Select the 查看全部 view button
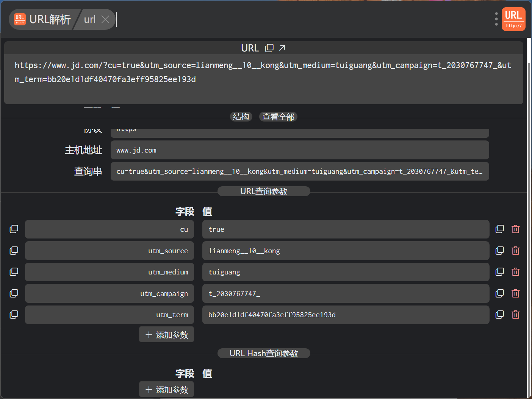The width and height of the screenshot is (532, 399). pyautogui.click(x=278, y=117)
